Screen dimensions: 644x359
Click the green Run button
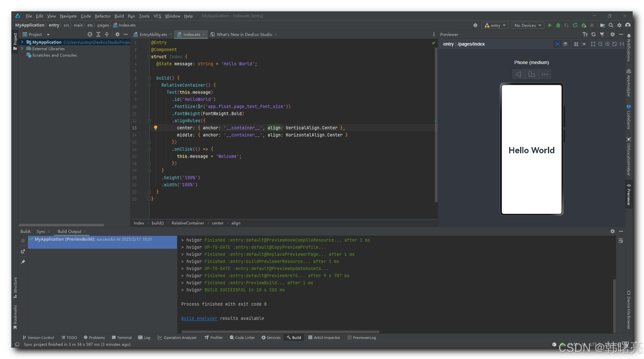pyautogui.click(x=550, y=25)
